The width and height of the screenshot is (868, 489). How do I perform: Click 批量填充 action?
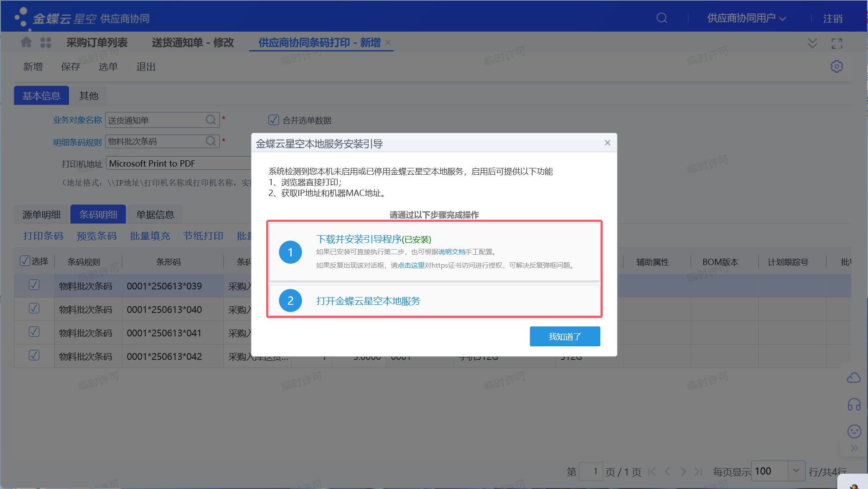point(150,236)
